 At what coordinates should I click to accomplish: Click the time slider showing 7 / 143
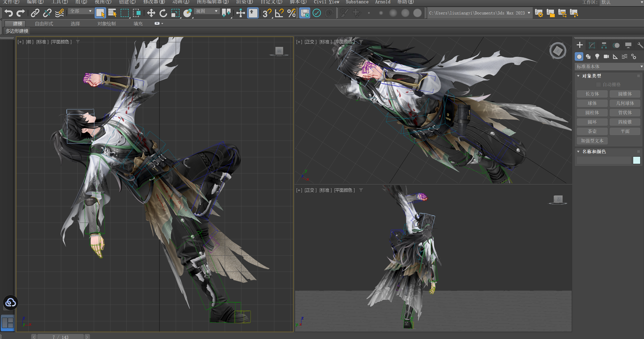60,337
